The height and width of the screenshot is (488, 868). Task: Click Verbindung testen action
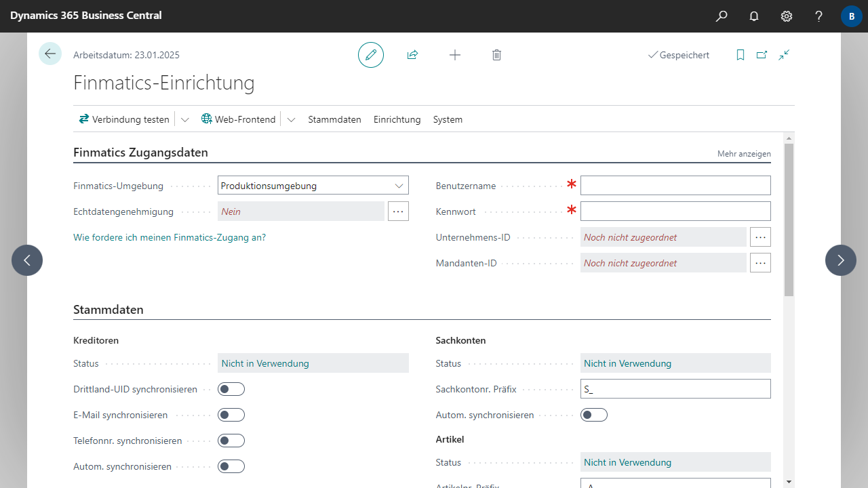pos(124,119)
